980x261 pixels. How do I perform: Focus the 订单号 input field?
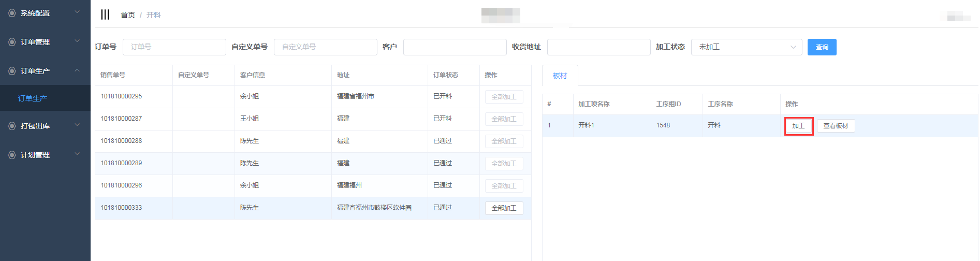point(174,47)
